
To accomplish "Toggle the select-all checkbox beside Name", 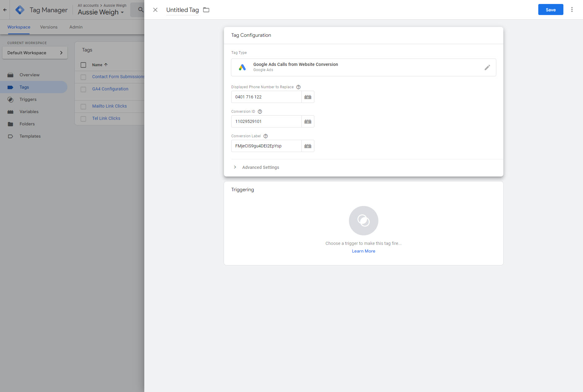I will [x=83, y=65].
